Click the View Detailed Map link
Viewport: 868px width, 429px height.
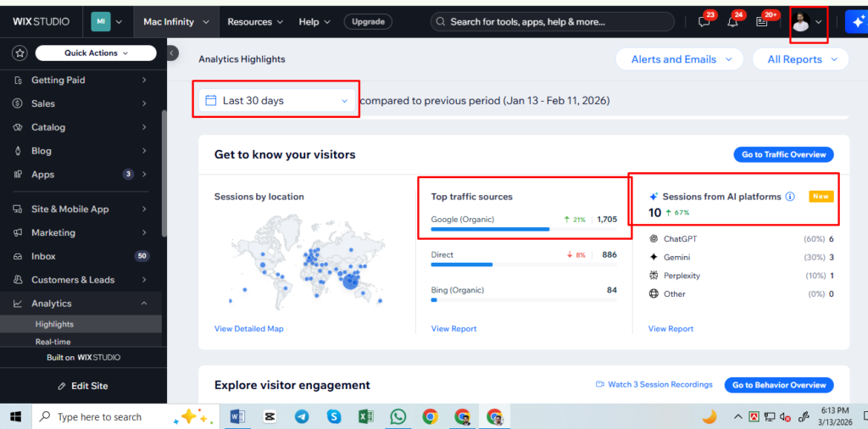tap(248, 329)
